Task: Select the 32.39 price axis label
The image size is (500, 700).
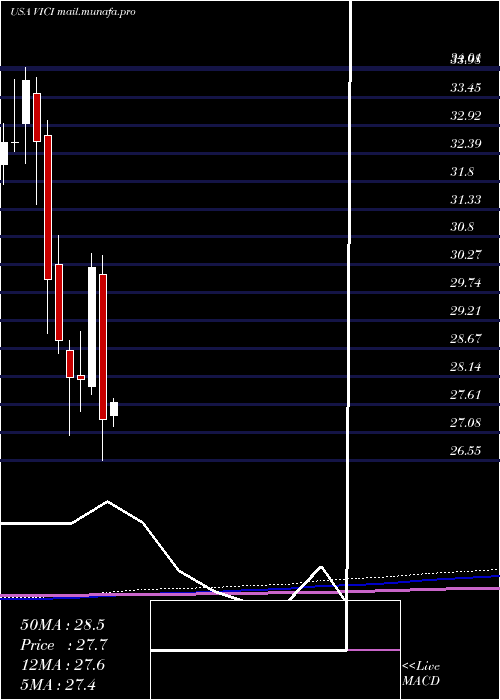Action: [x=465, y=144]
